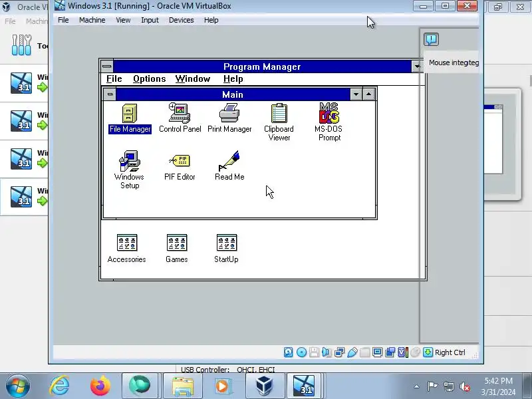Open the VirtualBox Input menu
The height and width of the screenshot is (399, 532).
pos(150,20)
